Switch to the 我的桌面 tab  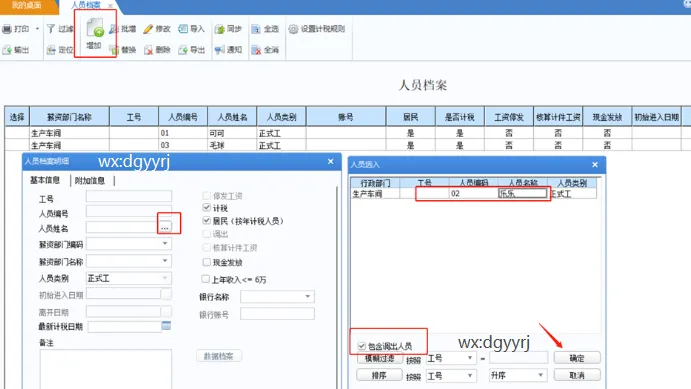click(x=27, y=5)
